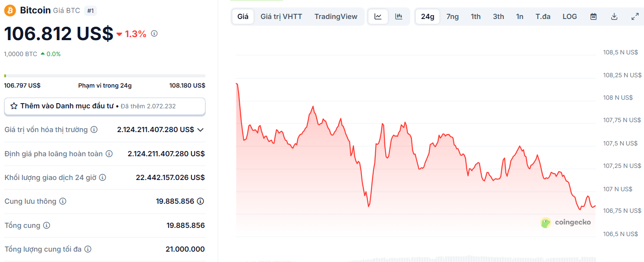
Task: Click the Tổng cung 19.885.856 value
Action: click(x=186, y=225)
